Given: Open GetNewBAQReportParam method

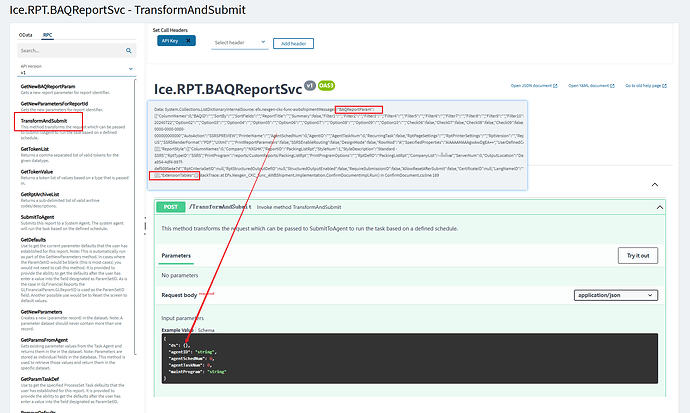Looking at the screenshot, I should click(x=48, y=87).
